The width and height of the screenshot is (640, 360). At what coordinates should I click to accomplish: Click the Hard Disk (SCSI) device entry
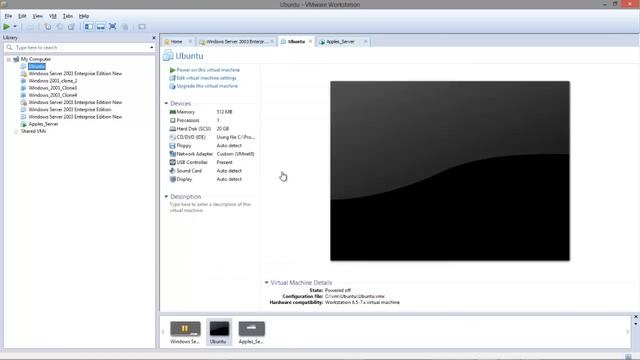[193, 129]
